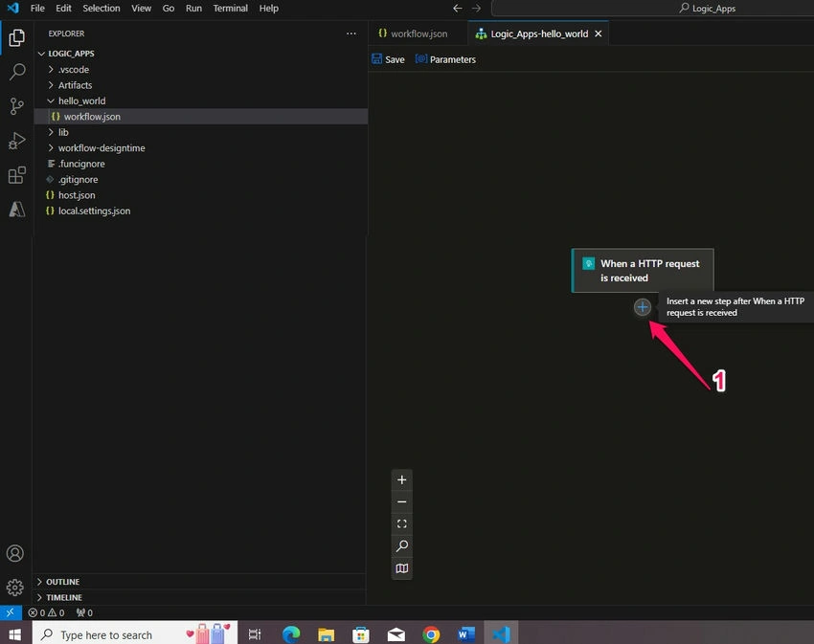Expand the TIMELINE section

[201, 597]
